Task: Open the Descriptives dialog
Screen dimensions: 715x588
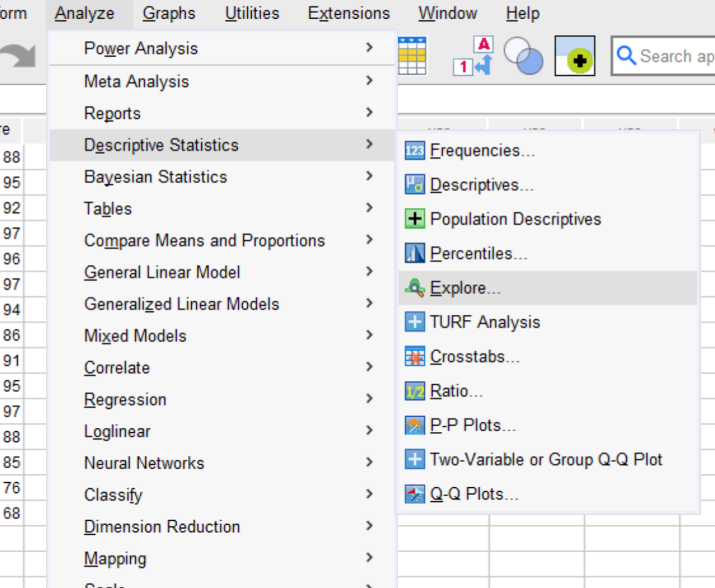Action: click(484, 184)
